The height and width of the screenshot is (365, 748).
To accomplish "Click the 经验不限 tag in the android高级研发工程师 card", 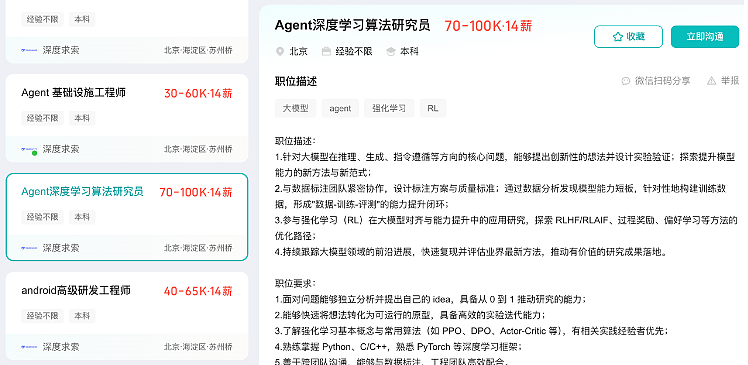I will point(42,316).
